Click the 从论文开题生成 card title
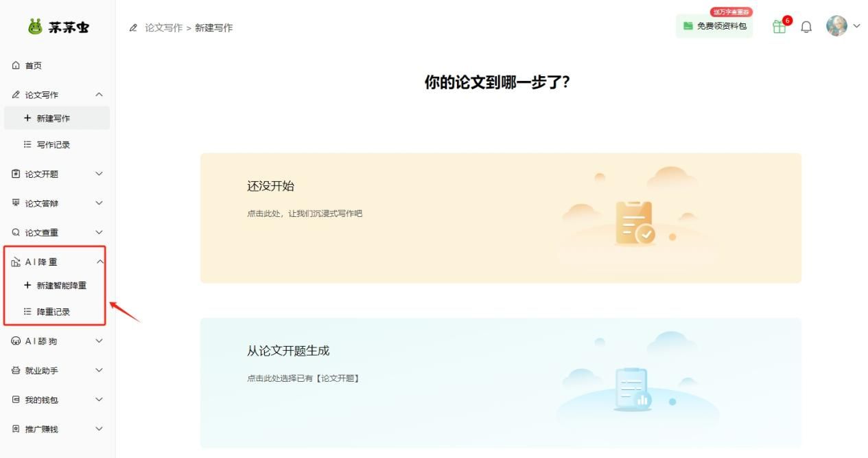 pyautogui.click(x=288, y=351)
